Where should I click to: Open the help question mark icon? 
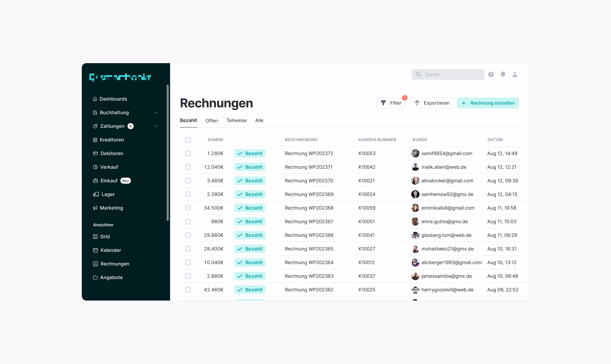point(491,74)
